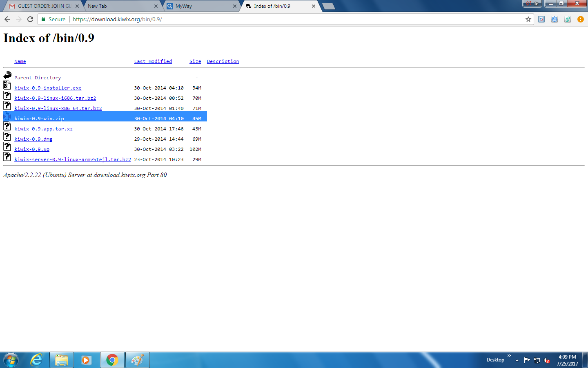Sort the listing by Description

[223, 61]
